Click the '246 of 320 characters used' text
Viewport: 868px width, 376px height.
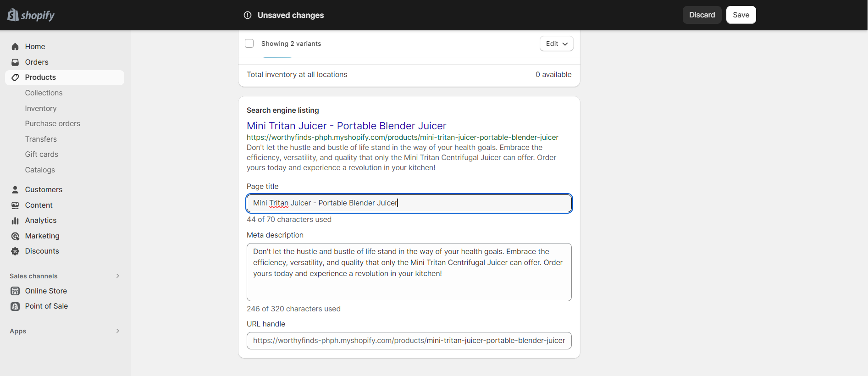point(293,309)
